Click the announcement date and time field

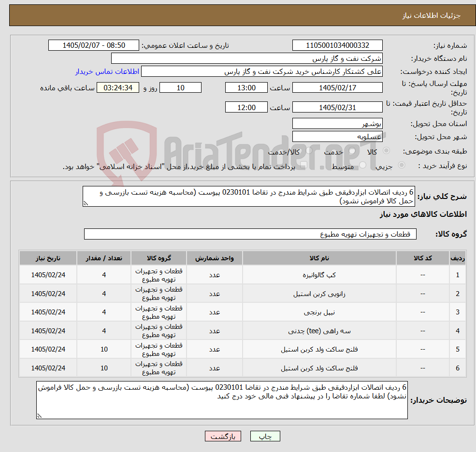[x=93, y=45]
